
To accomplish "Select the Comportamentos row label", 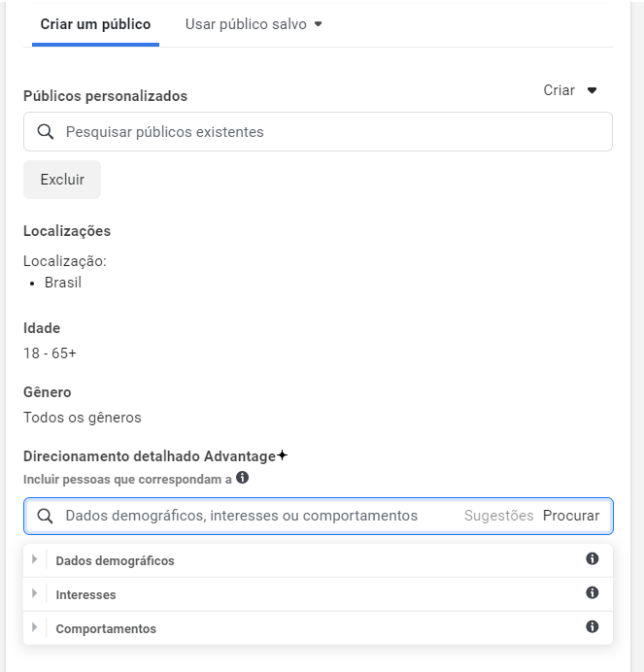I will pos(106,628).
